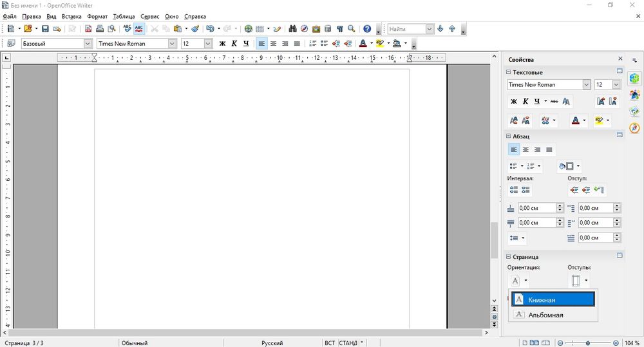
Task: Toggle automatic spellcheck (red wavy ABC)
Action: (x=139, y=29)
